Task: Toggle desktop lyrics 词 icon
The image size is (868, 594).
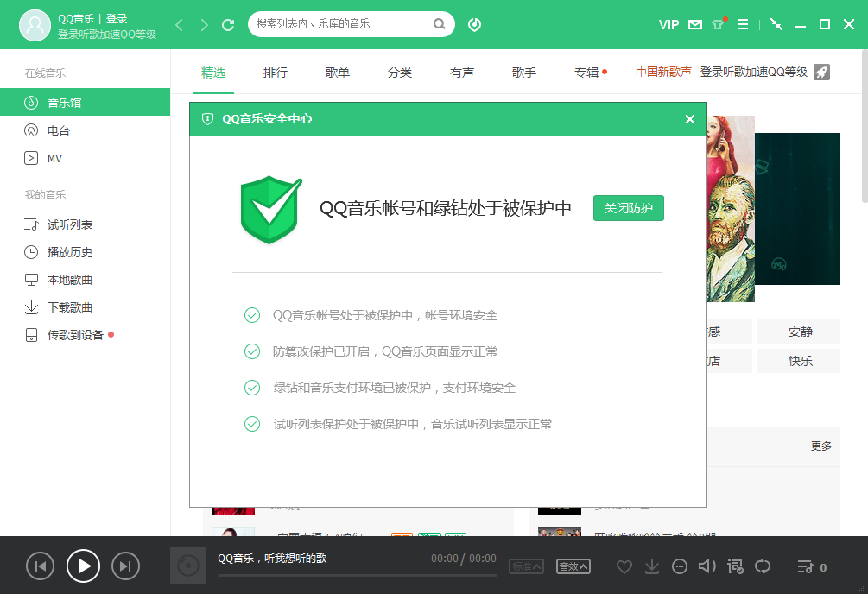Action: tap(735, 567)
